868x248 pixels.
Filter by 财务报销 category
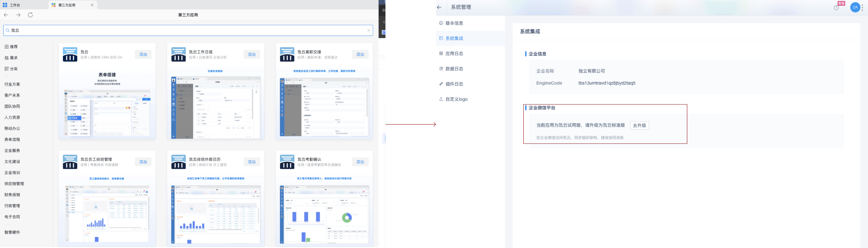point(12,195)
